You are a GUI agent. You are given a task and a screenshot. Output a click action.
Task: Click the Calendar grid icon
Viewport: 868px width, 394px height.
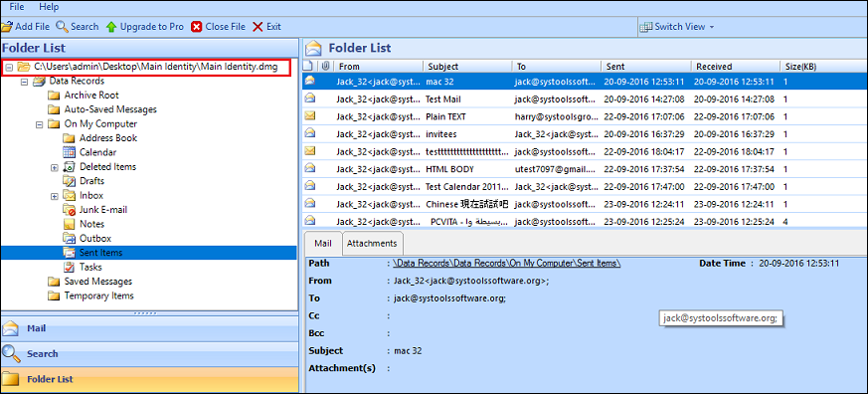(x=70, y=152)
